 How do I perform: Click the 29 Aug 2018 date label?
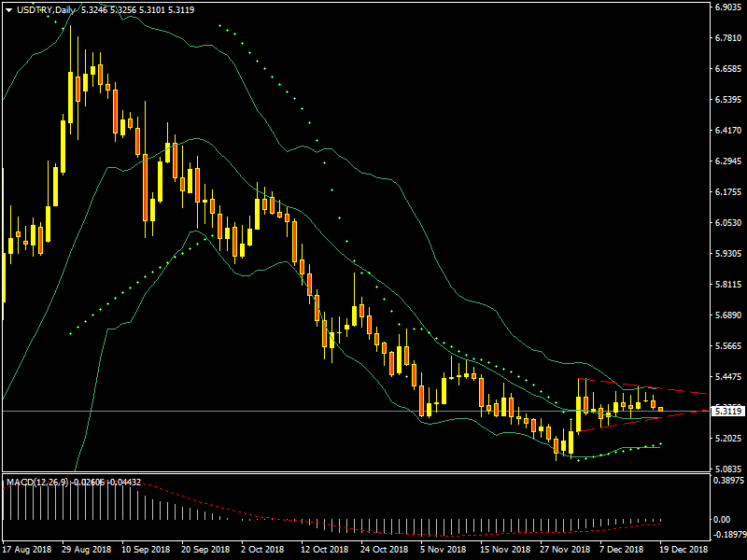[85, 550]
